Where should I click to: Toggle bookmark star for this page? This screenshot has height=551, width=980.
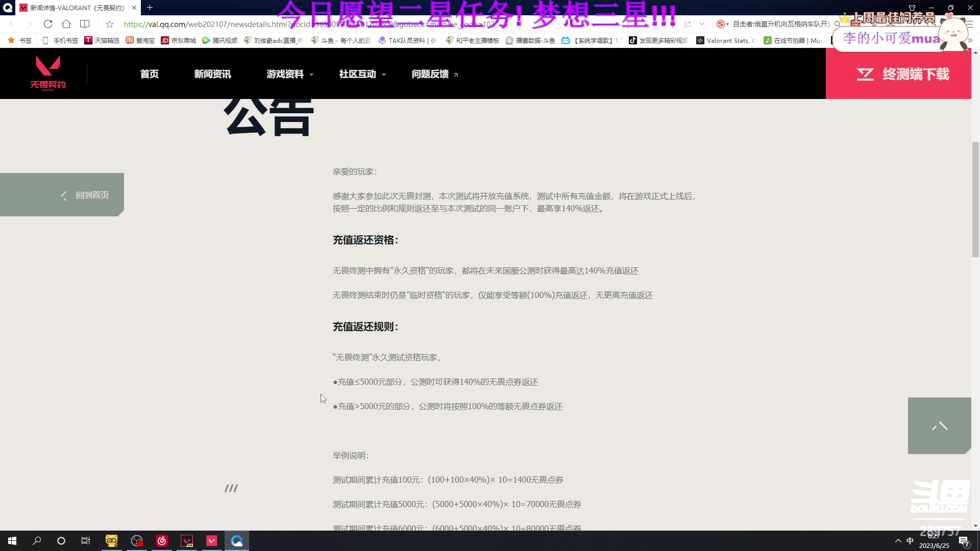tap(110, 24)
